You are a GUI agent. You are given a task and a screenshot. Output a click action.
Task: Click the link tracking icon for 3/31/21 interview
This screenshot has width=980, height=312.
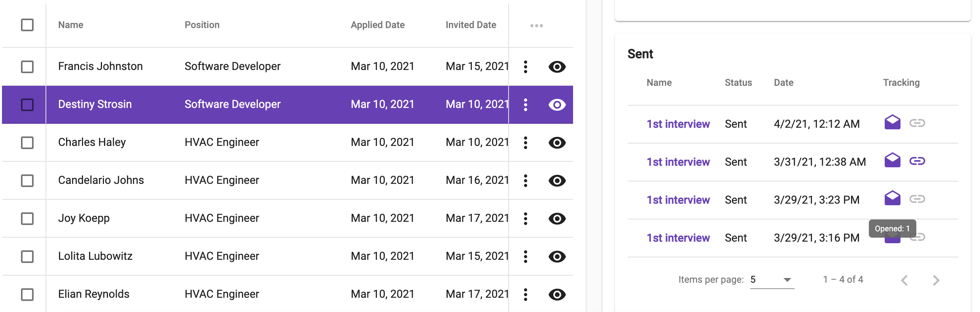click(x=917, y=161)
